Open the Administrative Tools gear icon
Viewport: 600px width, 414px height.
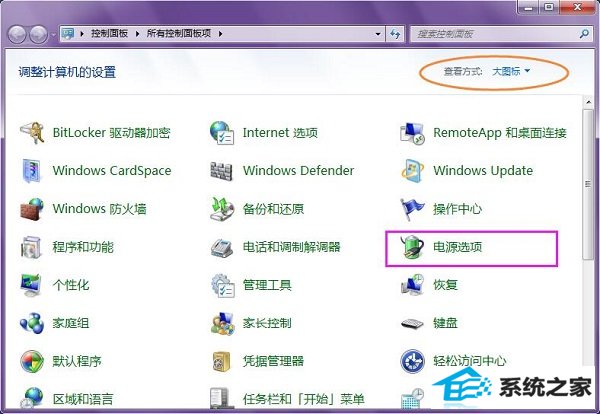click(222, 285)
